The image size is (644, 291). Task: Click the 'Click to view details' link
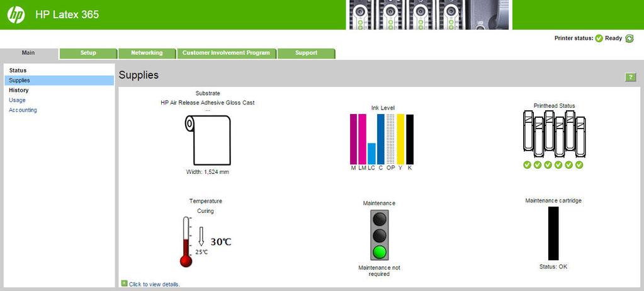[x=154, y=284]
